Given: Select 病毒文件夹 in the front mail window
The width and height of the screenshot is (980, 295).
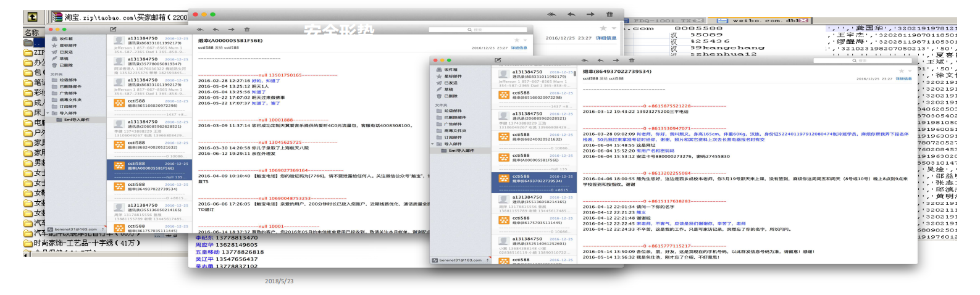Looking at the screenshot, I should (455, 131).
